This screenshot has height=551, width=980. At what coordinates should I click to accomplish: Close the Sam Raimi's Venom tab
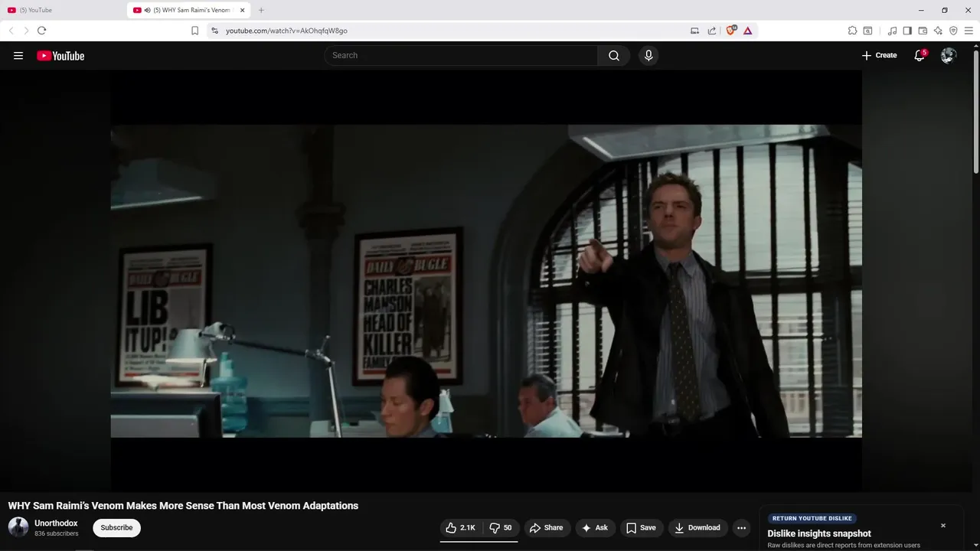(243, 10)
